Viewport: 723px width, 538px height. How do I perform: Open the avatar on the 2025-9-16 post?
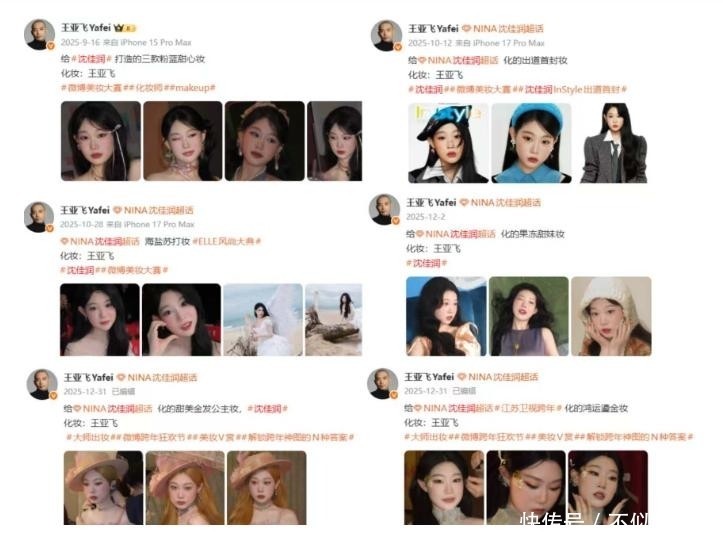pos(40,34)
